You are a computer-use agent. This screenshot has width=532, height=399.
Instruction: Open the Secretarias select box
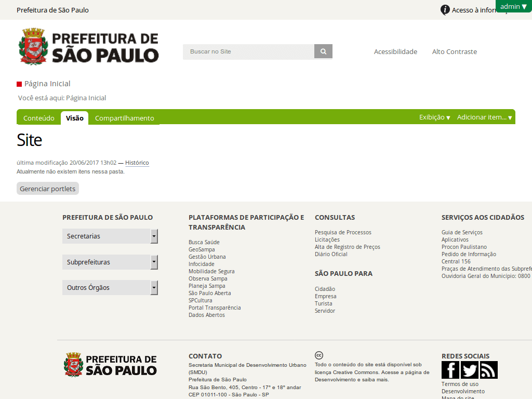110,236
